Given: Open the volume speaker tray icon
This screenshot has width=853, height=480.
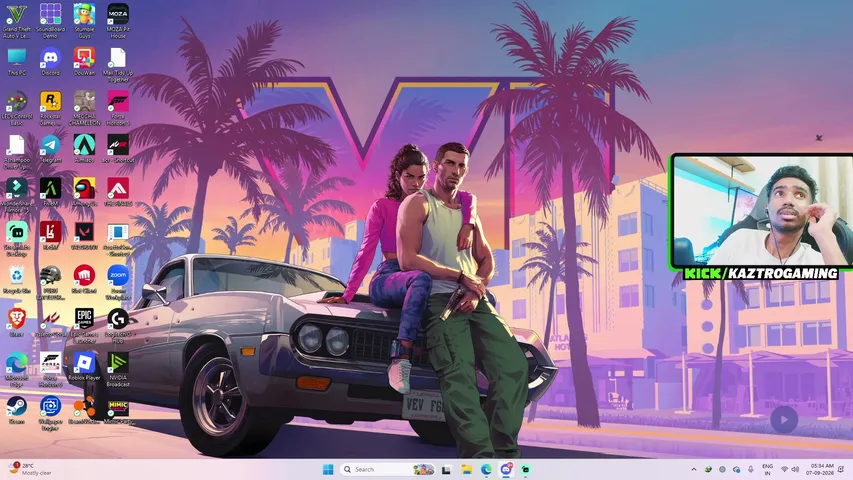Looking at the screenshot, I should click(x=795, y=469).
